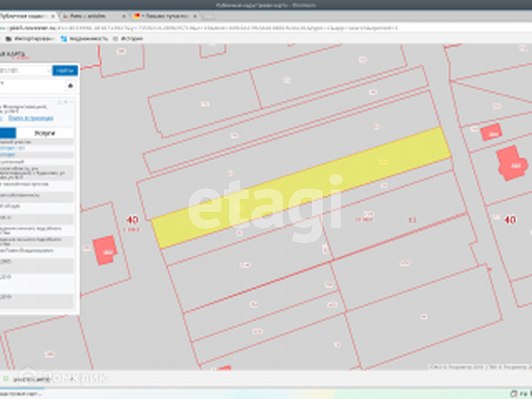Open the 'Недвижимость' bookmark
The height and width of the screenshot is (399, 532).
pyautogui.click(x=85, y=39)
